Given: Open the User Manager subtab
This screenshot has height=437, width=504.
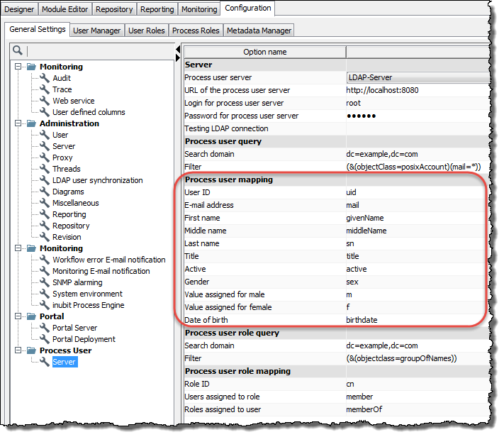Looking at the screenshot, I should pos(96,31).
